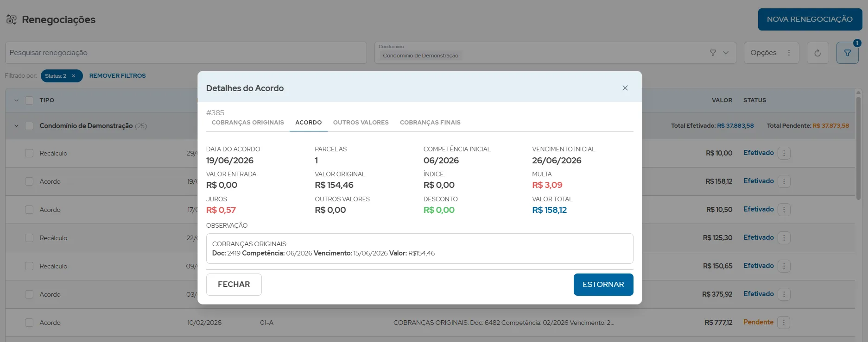
Task: Open the filter panel icon button
Action: click(x=847, y=53)
